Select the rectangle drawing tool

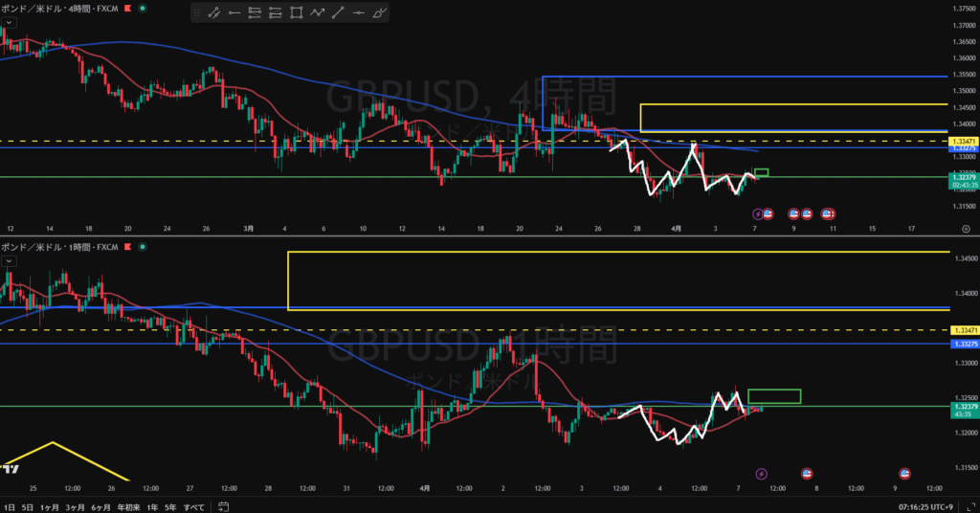296,12
